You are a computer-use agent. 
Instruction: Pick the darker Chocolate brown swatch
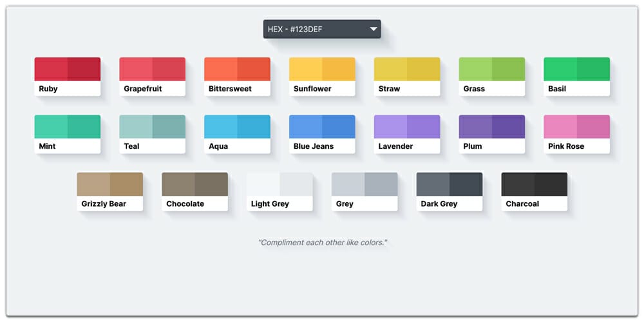[211, 184]
